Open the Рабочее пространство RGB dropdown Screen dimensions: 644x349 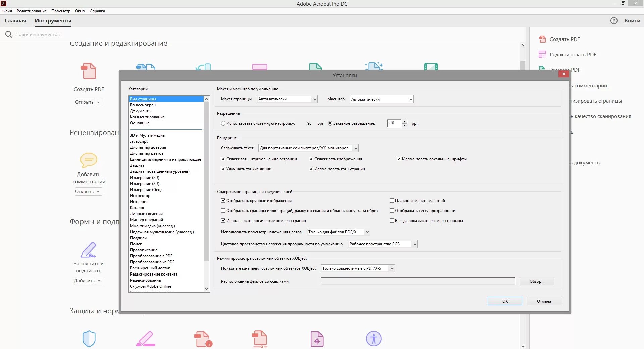(x=382, y=244)
